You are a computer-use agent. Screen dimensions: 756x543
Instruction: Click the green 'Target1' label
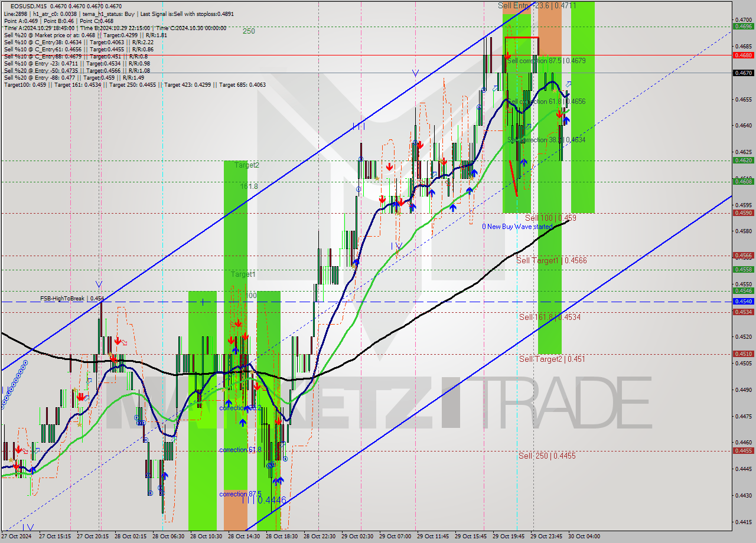tap(243, 274)
